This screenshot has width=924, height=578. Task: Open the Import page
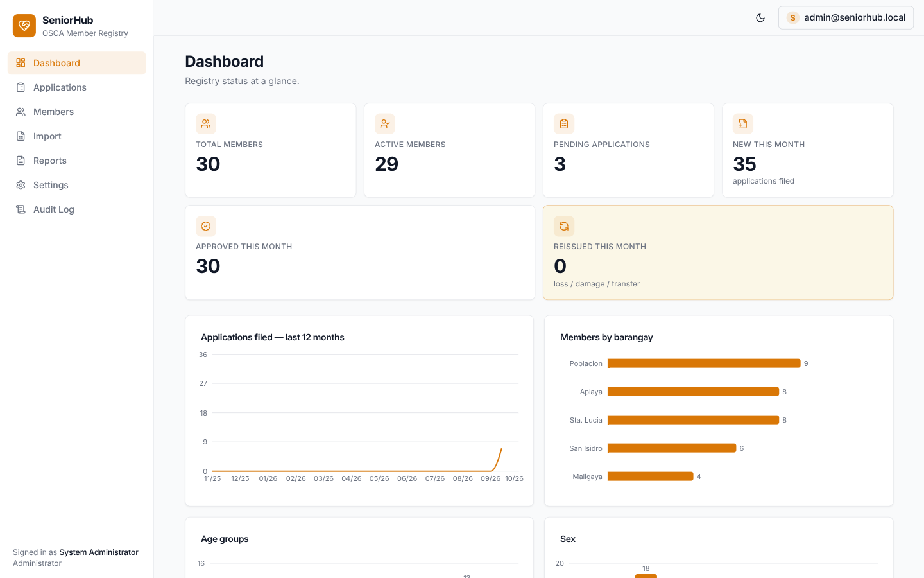pos(76,136)
